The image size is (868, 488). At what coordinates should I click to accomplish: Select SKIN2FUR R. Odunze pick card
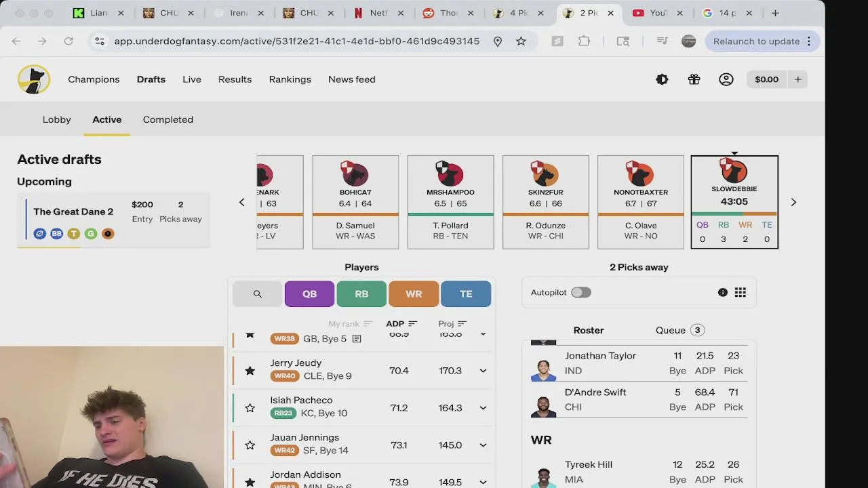click(546, 202)
